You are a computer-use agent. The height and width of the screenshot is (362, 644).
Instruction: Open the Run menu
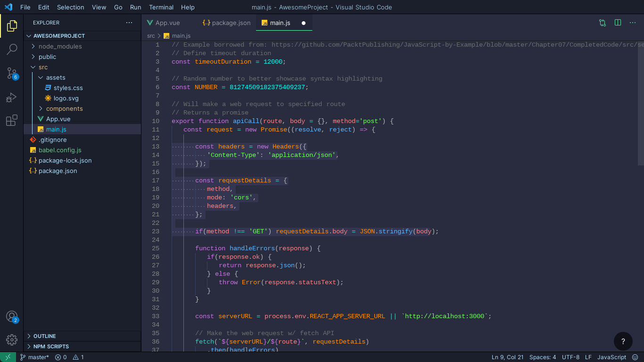click(135, 7)
